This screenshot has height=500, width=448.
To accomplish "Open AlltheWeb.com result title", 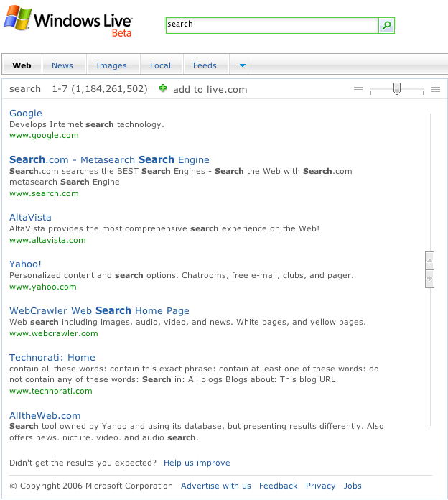I will (45, 415).
